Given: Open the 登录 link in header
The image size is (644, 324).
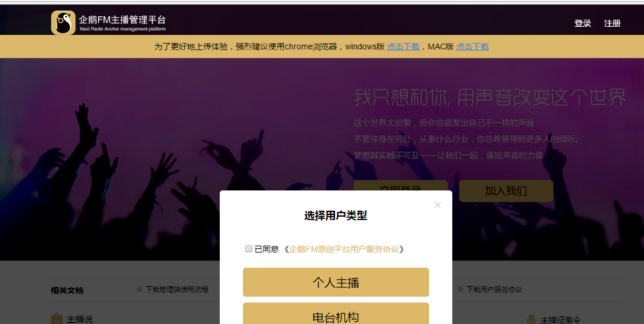Looking at the screenshot, I should click(x=582, y=23).
